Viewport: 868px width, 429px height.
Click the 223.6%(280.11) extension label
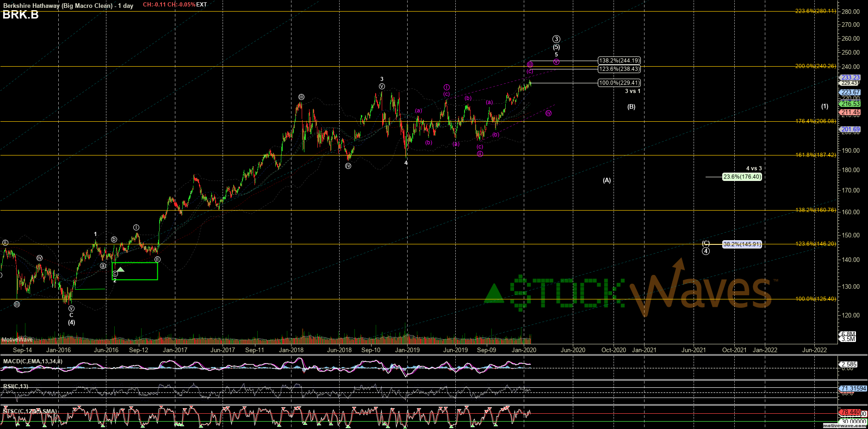click(x=816, y=11)
